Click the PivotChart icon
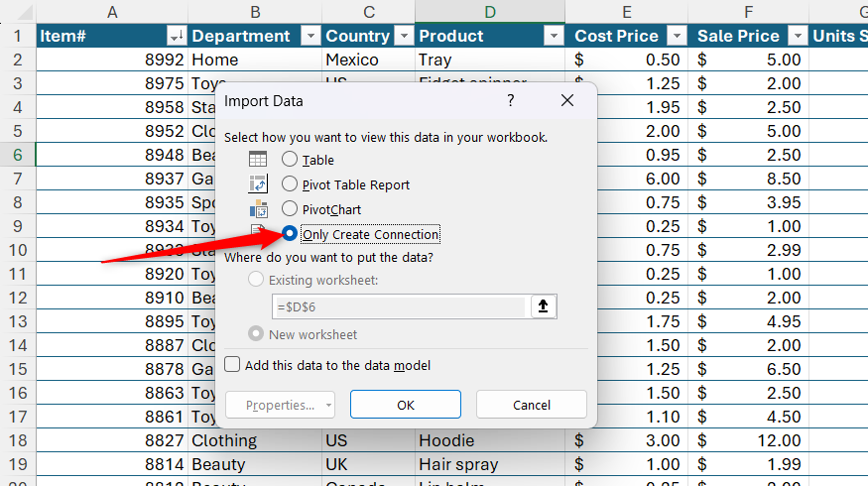The height and width of the screenshot is (486, 868). pyautogui.click(x=259, y=209)
